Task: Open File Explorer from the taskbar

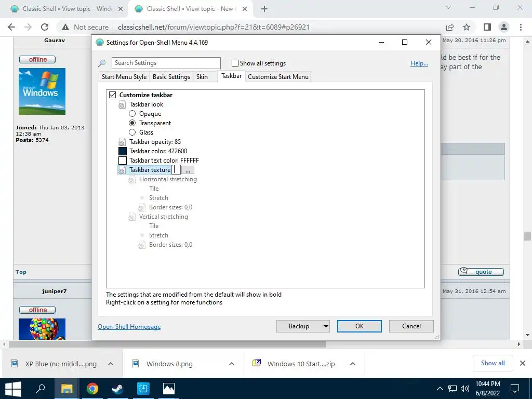Action: pos(66,389)
